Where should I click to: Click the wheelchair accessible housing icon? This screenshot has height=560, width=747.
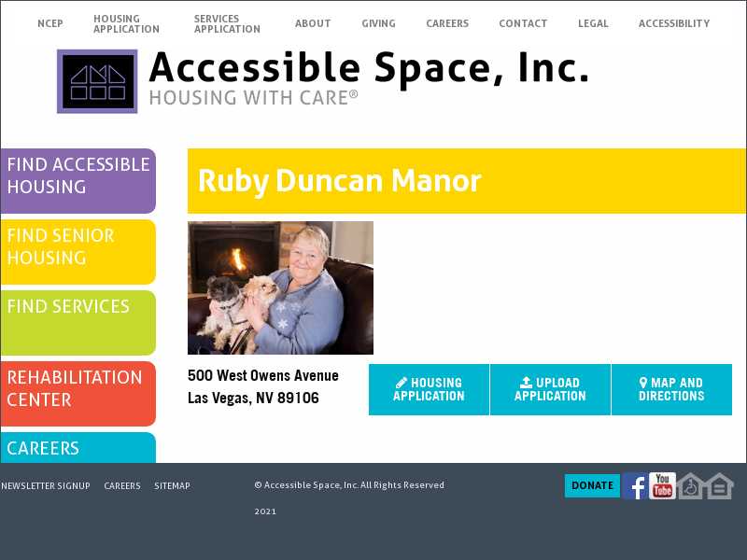(x=691, y=486)
